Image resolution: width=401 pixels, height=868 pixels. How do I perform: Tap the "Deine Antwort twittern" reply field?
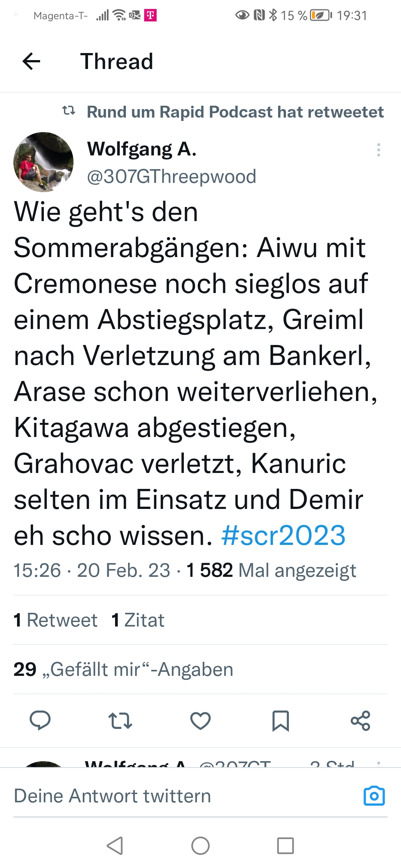pos(186,796)
